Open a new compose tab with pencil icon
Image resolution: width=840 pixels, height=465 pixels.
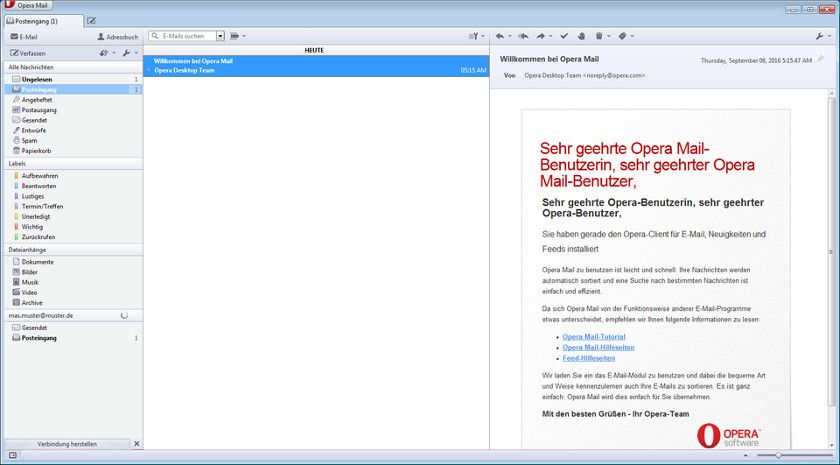(92, 21)
